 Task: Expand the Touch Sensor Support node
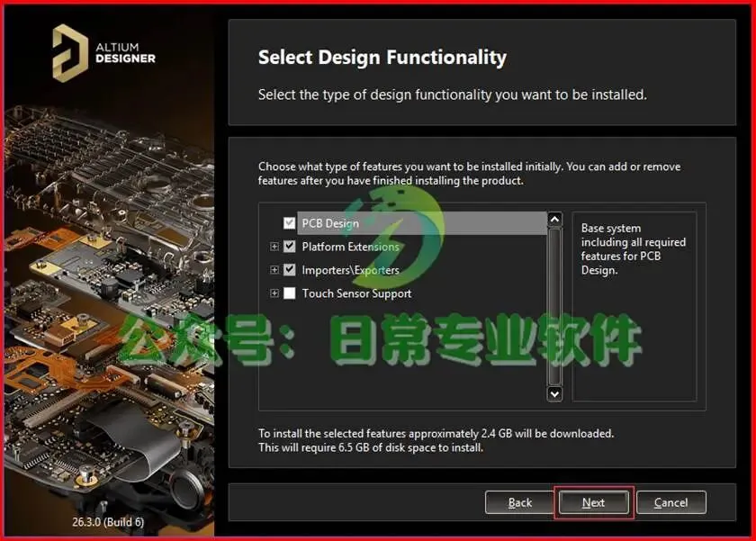[274, 293]
